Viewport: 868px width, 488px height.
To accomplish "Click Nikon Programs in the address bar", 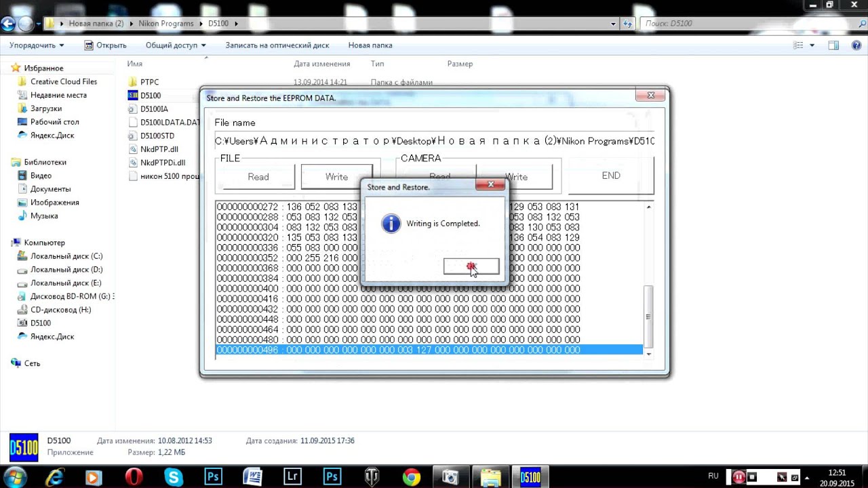I will pyautogui.click(x=166, y=24).
